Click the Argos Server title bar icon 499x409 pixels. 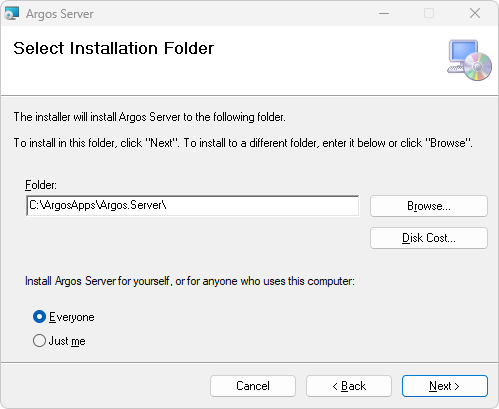pyautogui.click(x=12, y=13)
